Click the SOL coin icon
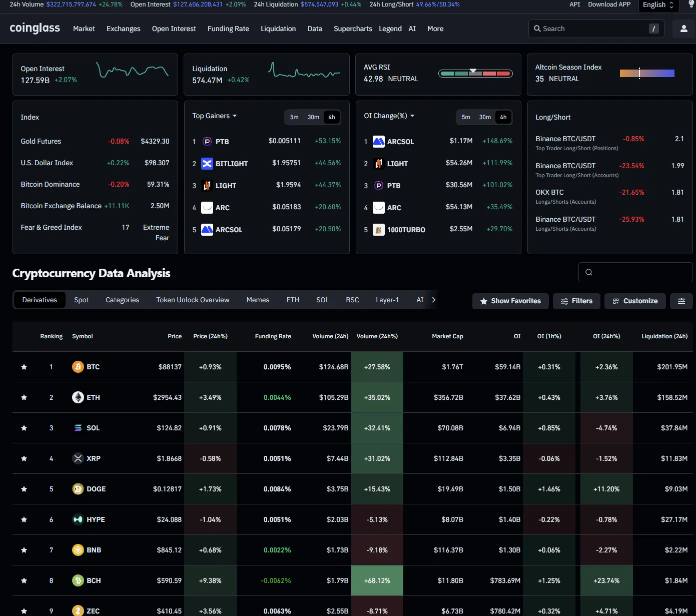The width and height of the screenshot is (696, 616). pyautogui.click(x=78, y=428)
